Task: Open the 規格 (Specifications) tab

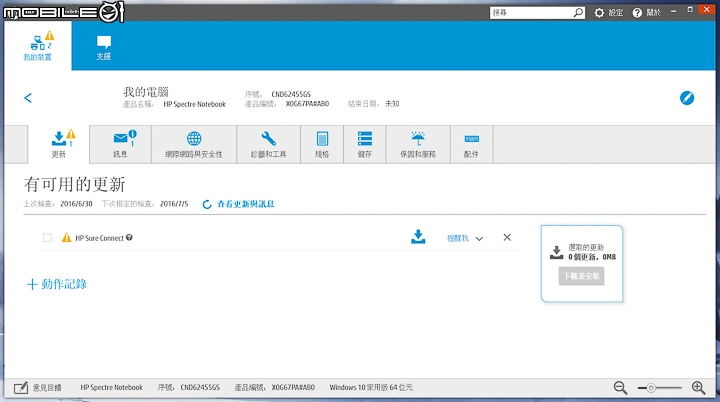Action: pyautogui.click(x=322, y=144)
